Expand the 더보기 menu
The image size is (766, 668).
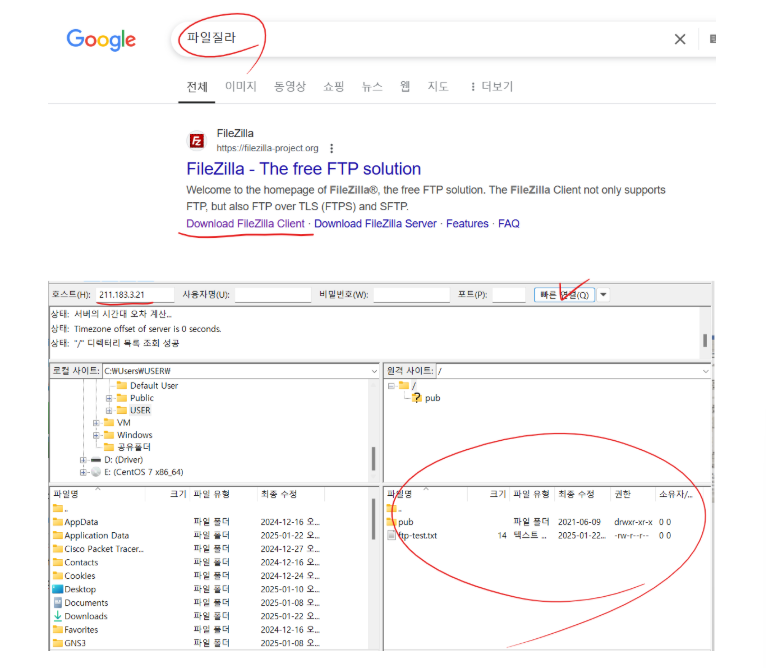coord(492,86)
